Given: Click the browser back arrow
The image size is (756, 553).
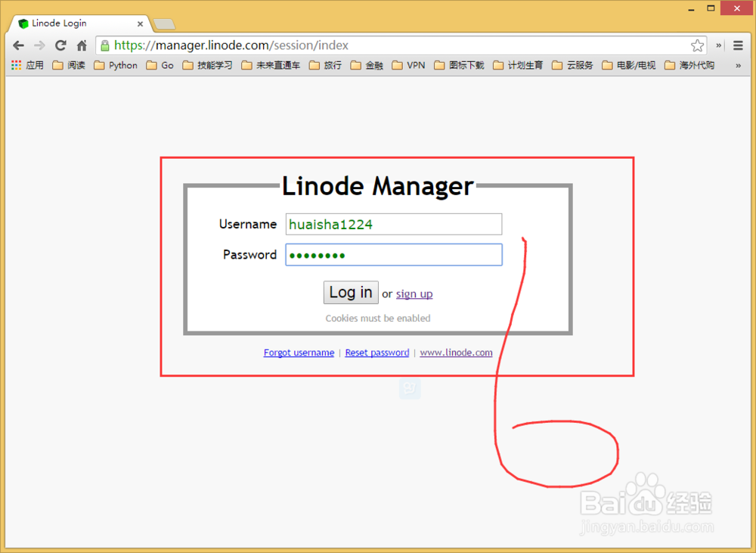Looking at the screenshot, I should point(18,45).
